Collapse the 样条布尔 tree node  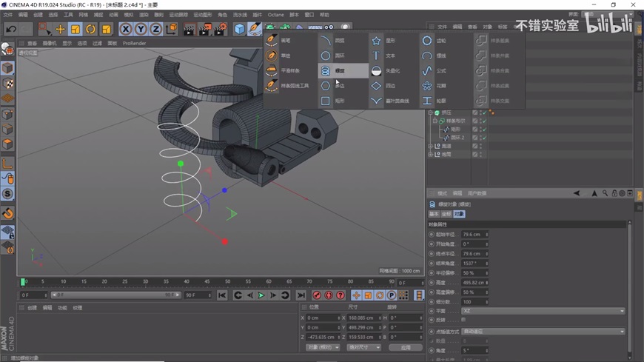tap(435, 121)
